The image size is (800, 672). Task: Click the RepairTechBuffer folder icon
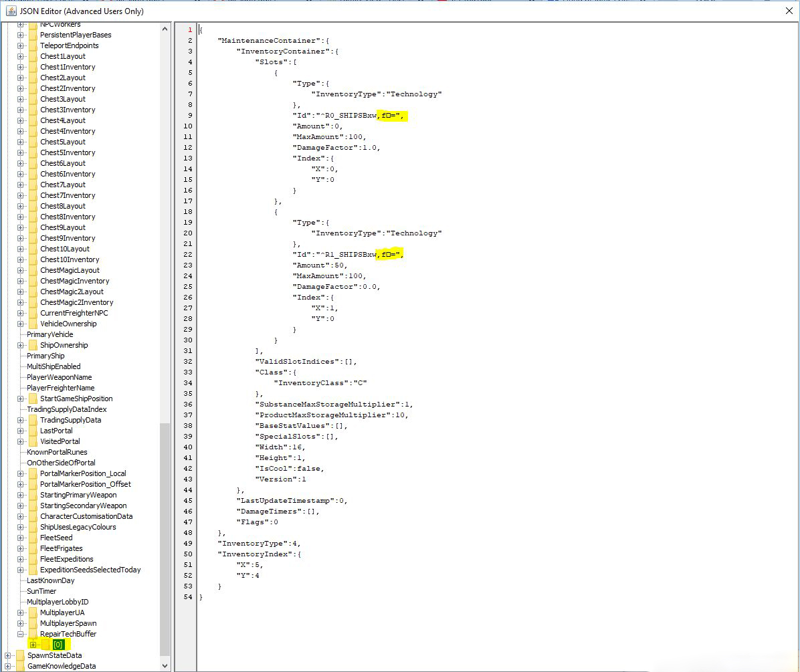[33, 634]
